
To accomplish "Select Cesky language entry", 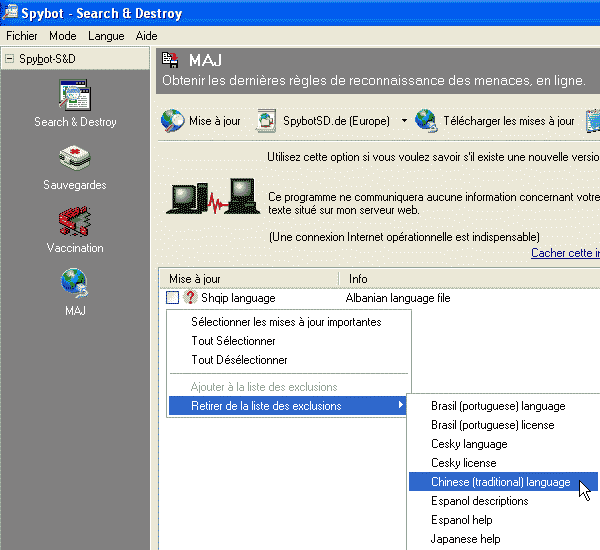I will (469, 444).
